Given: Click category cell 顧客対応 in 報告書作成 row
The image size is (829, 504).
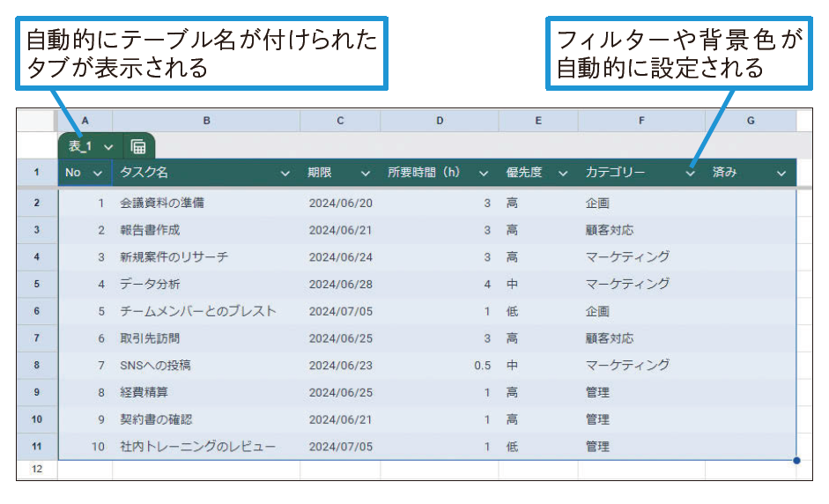Looking at the screenshot, I should click(x=641, y=230).
